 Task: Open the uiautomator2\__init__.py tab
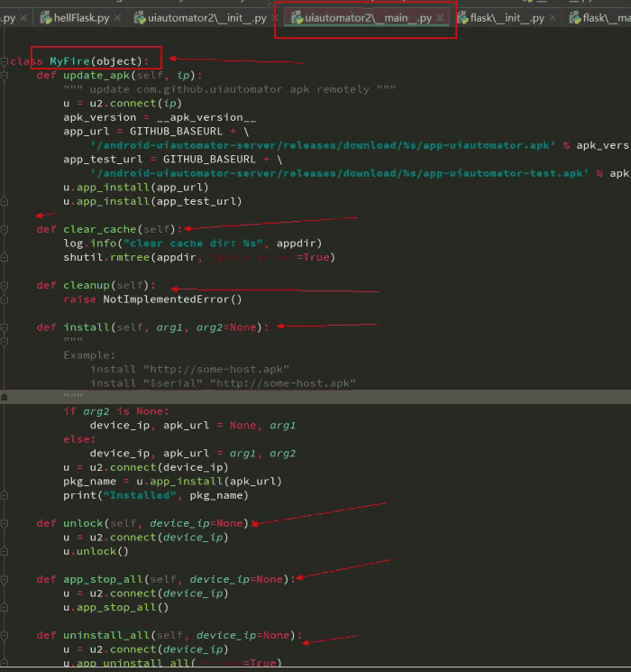pos(207,18)
